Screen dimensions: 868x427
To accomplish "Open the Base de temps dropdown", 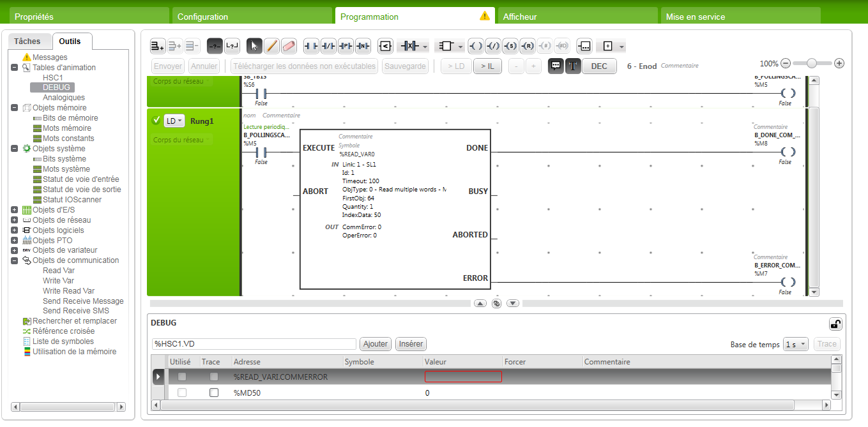I will point(795,344).
